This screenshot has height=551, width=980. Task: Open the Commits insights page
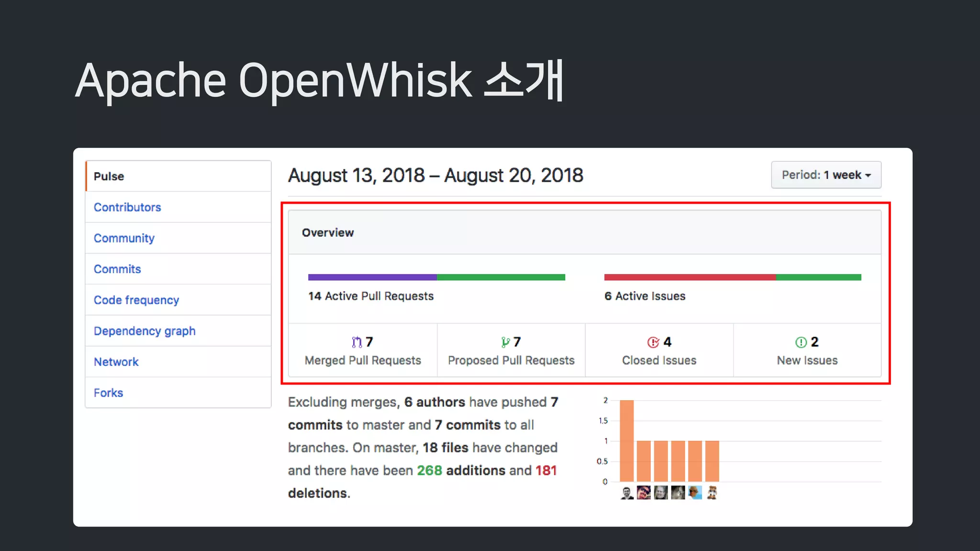[117, 269]
